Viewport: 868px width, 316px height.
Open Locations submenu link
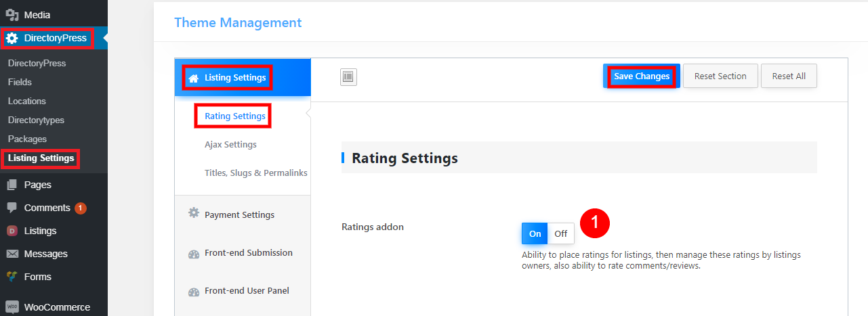(x=27, y=101)
